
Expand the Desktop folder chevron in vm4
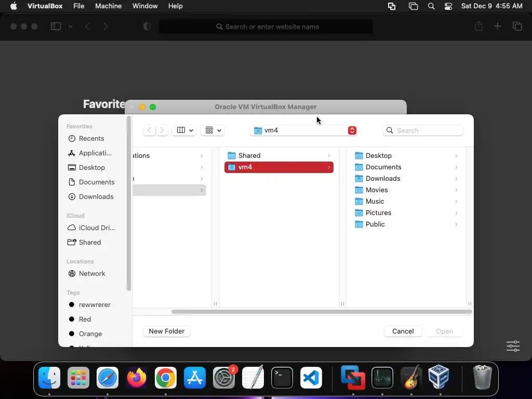456,156
